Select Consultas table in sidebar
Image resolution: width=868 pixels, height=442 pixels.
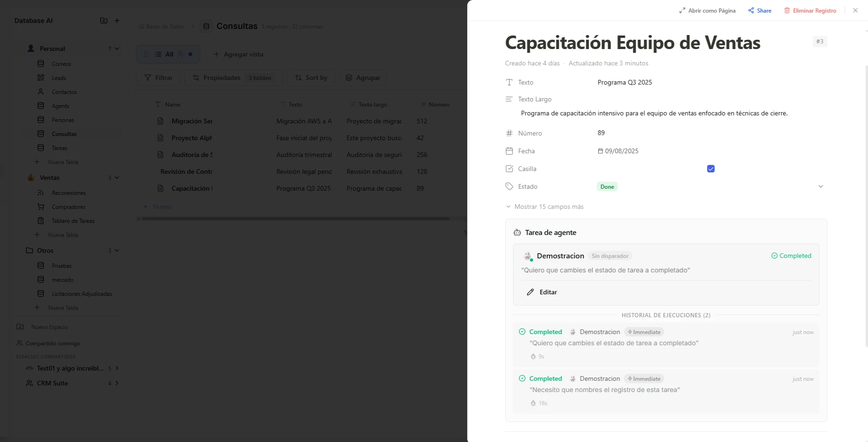tap(64, 134)
